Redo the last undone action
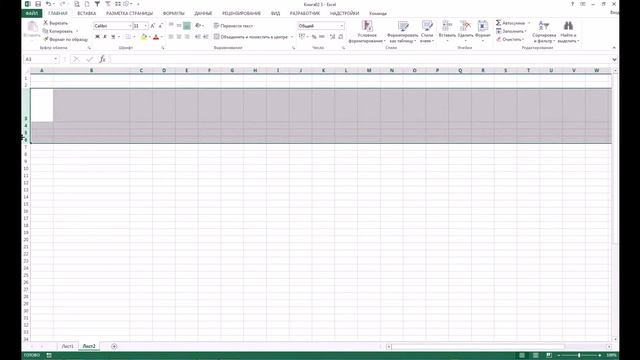 tap(62, 4)
